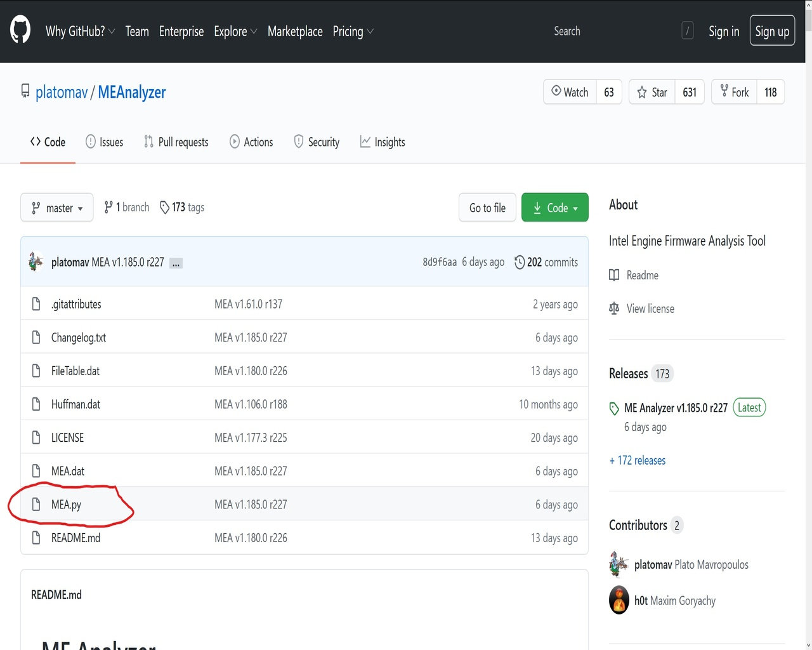Image resolution: width=812 pixels, height=650 pixels.
Task: Open the Marketplace from header
Action: 295,31
